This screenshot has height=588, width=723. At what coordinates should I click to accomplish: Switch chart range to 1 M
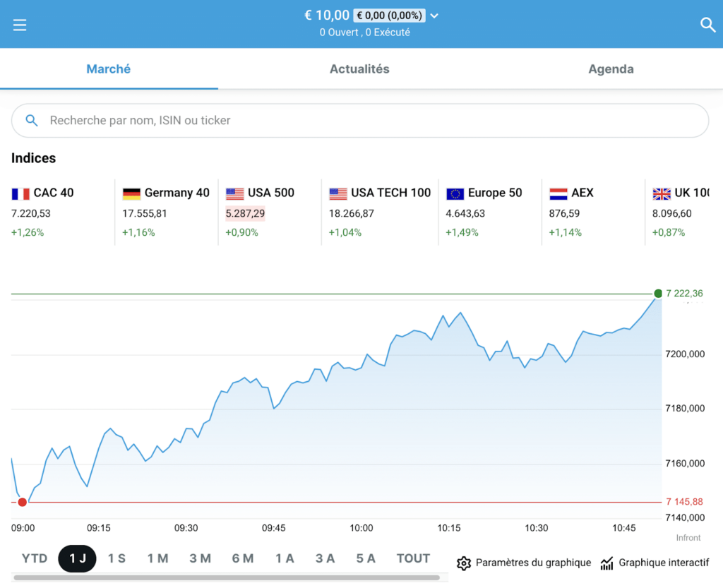tap(157, 559)
